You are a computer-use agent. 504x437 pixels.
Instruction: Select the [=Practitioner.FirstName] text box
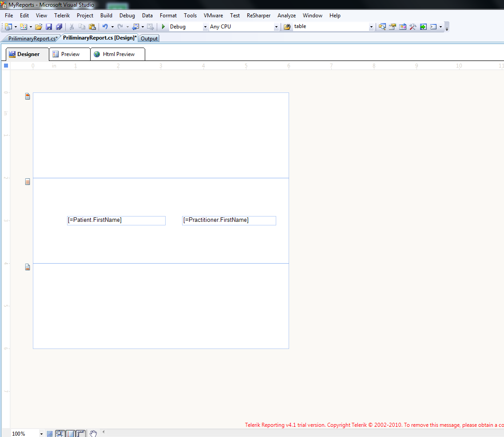coord(229,221)
